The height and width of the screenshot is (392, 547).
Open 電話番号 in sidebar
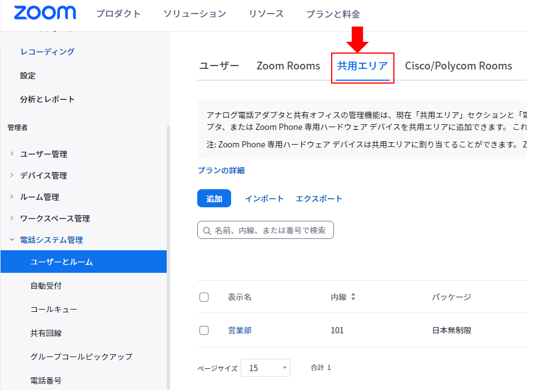[46, 381]
